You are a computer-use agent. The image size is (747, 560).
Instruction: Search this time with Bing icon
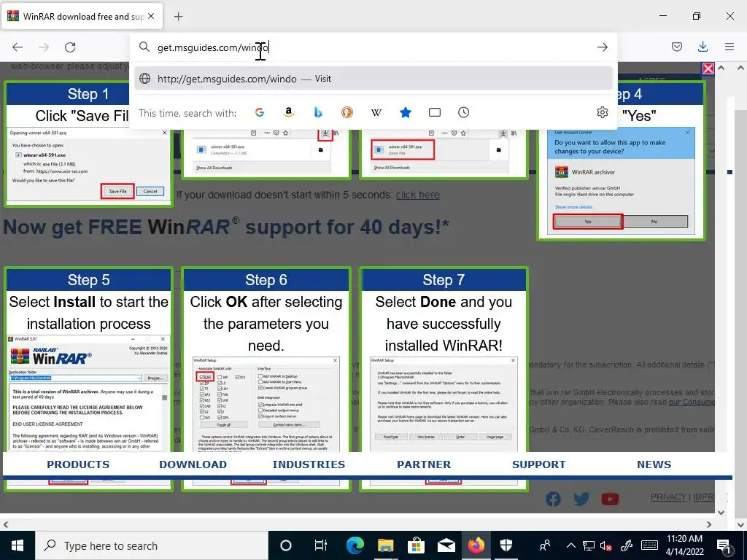click(x=318, y=112)
